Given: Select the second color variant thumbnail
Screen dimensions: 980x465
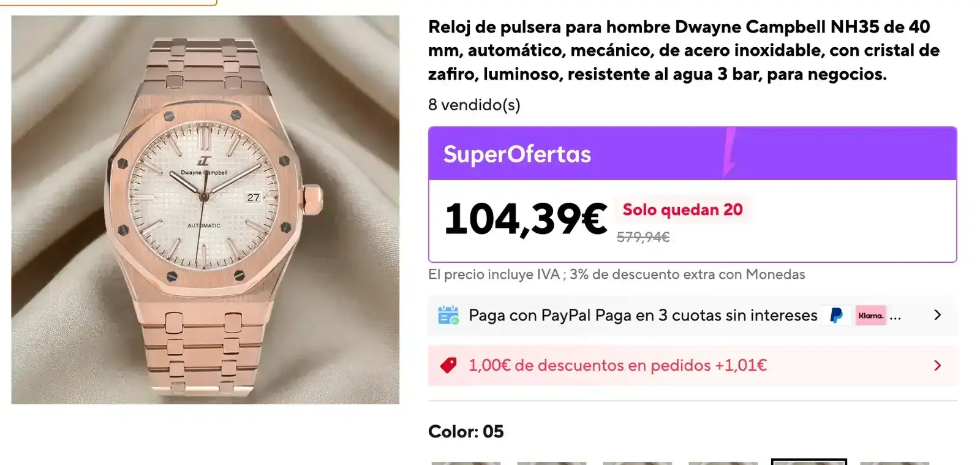Looking at the screenshot, I should click(552, 463).
